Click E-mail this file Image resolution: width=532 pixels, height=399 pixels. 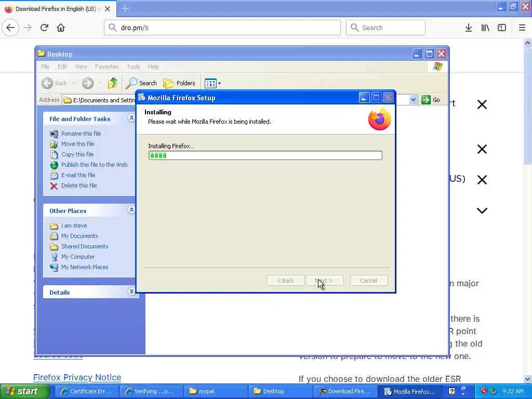coord(78,175)
